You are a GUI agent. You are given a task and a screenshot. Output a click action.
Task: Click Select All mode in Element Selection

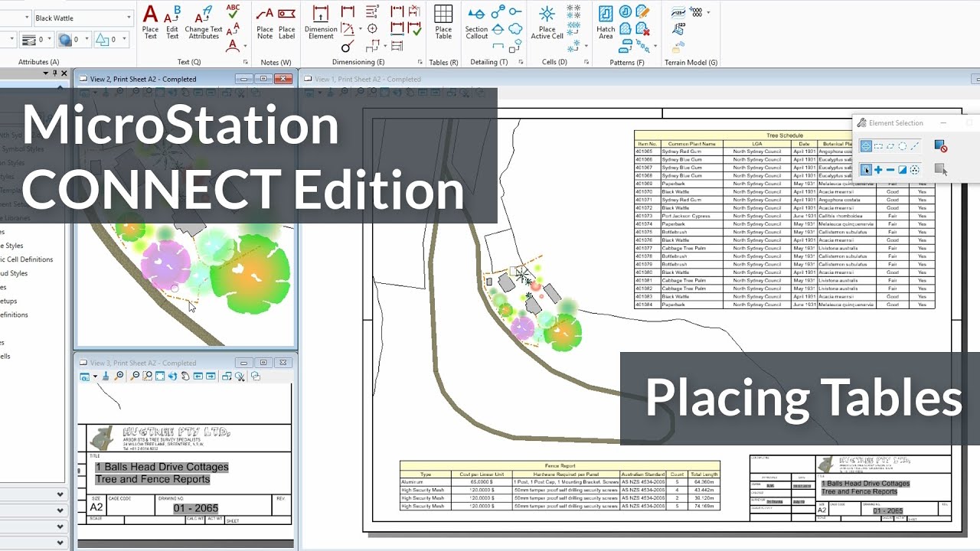pyautogui.click(x=915, y=170)
